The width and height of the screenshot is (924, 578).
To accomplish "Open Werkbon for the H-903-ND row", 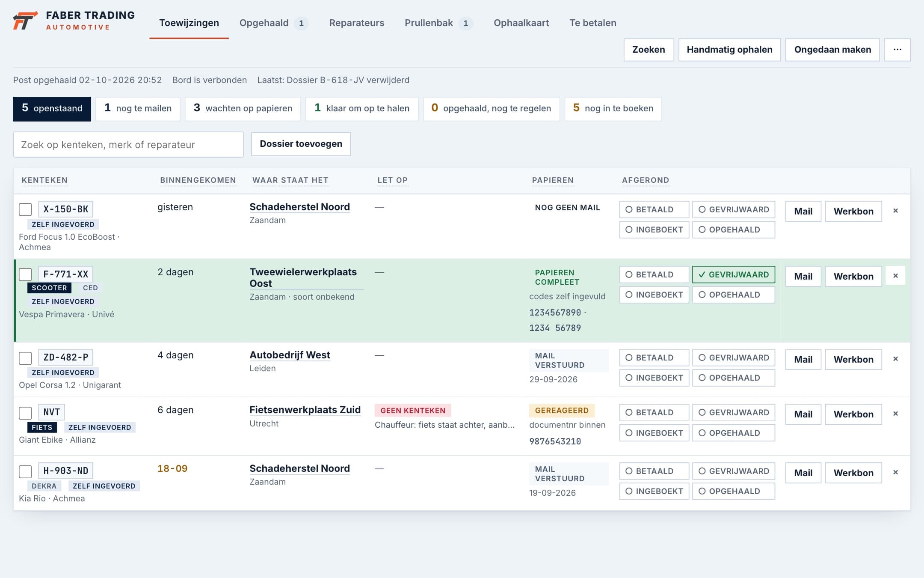I will (853, 473).
